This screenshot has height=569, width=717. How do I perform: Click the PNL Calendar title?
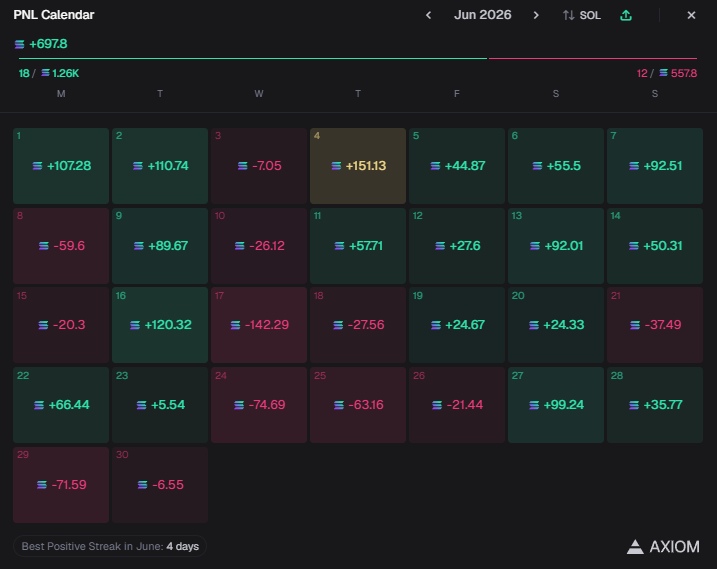point(54,15)
